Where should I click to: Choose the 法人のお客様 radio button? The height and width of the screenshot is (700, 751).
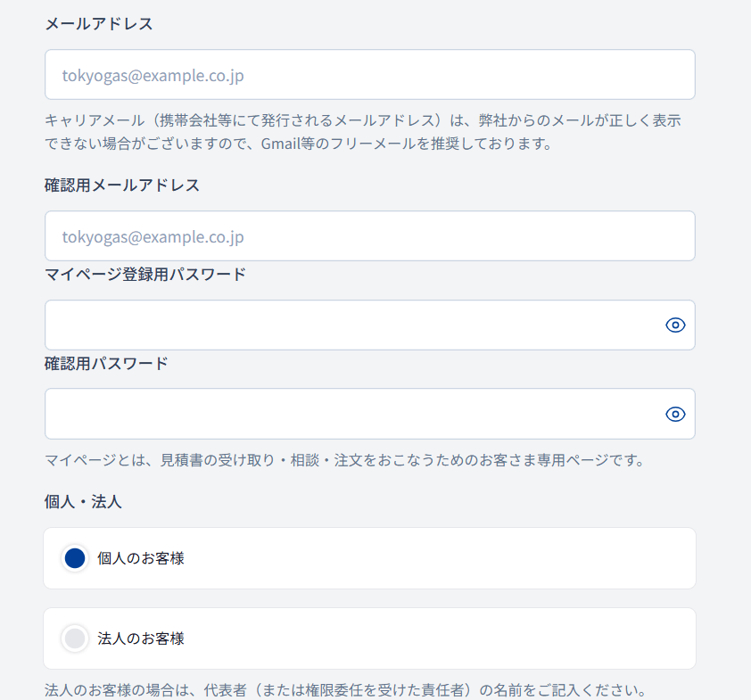75,638
